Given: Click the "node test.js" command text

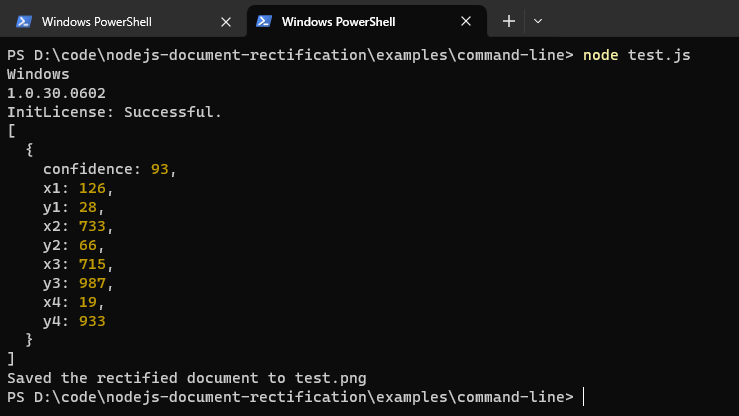Looking at the screenshot, I should point(636,55).
